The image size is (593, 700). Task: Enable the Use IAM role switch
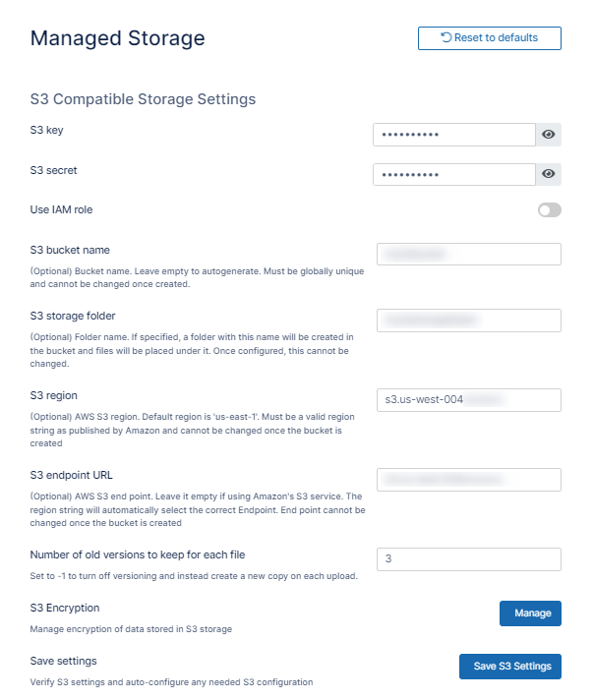pyautogui.click(x=549, y=209)
